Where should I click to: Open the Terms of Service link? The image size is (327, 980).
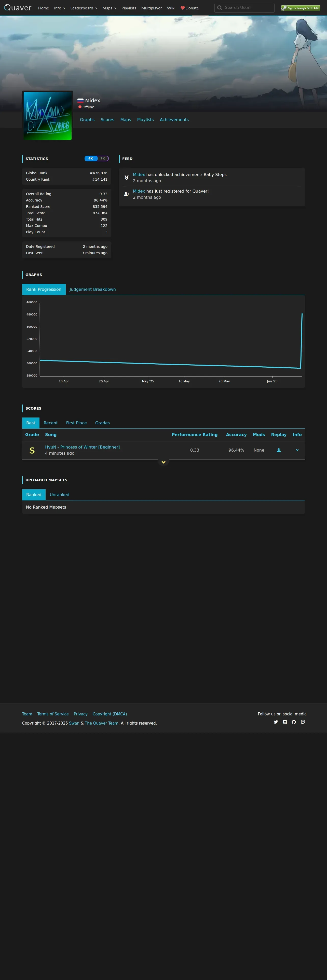pyautogui.click(x=53, y=714)
